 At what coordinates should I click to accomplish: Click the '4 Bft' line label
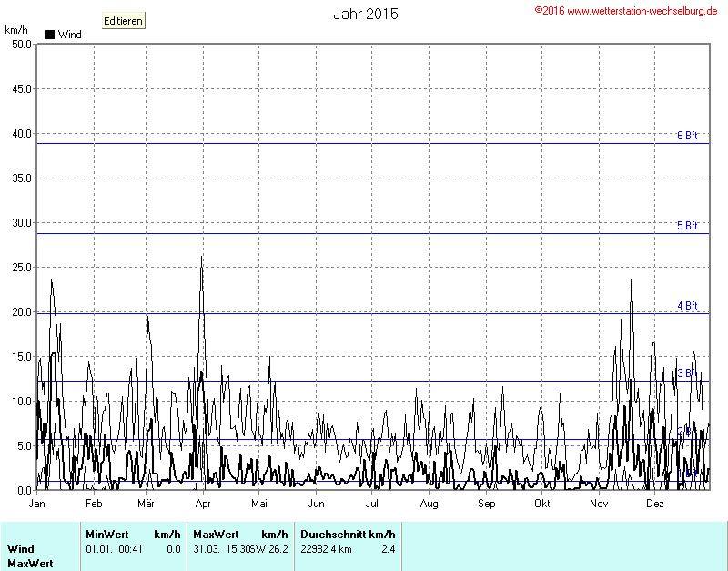[687, 306]
